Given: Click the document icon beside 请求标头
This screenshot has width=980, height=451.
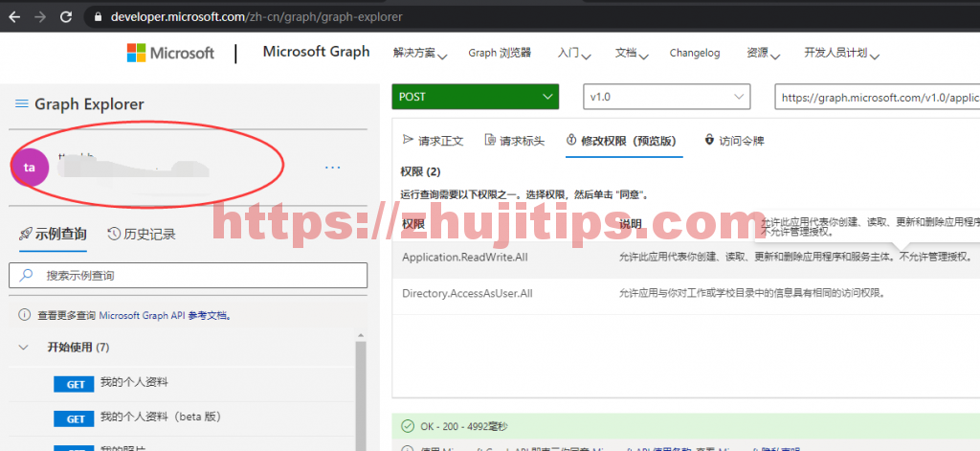Looking at the screenshot, I should coord(490,140).
